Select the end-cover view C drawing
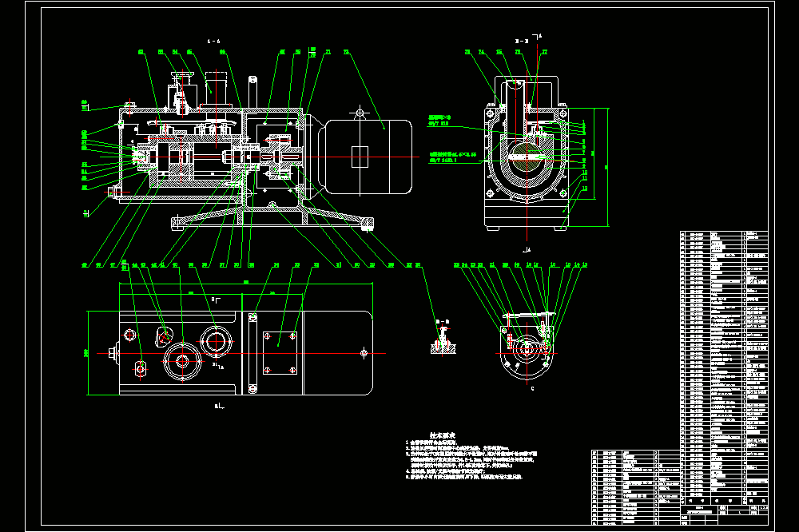The width and height of the screenshot is (799, 532). 527,347
